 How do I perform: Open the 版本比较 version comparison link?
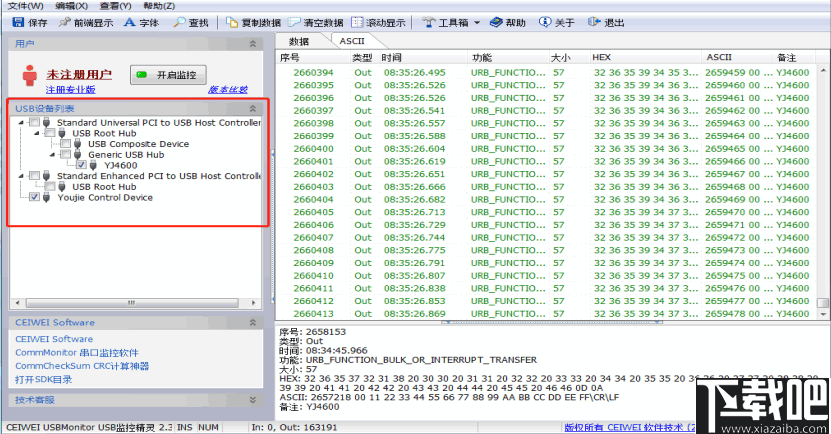click(x=227, y=90)
